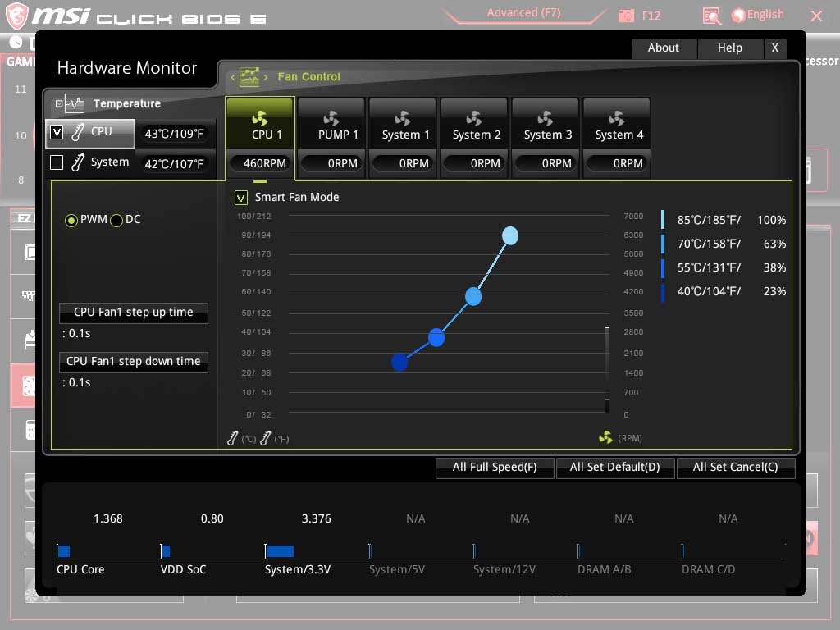
Task: Uncheck the Smart Fan Mode checkbox
Action: [x=240, y=198]
